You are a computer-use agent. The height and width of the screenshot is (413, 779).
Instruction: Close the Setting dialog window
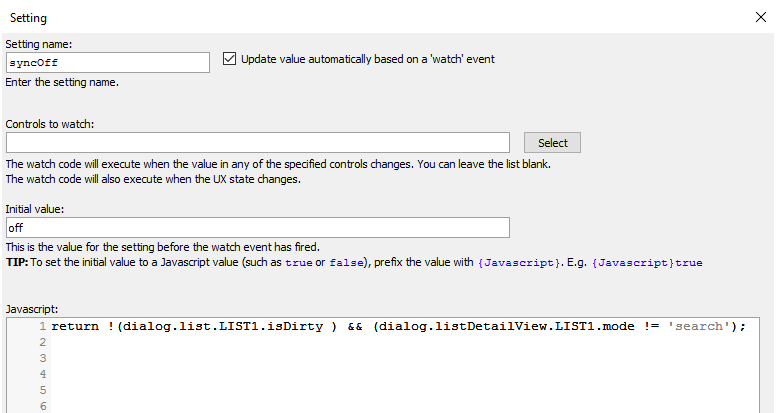(760, 17)
